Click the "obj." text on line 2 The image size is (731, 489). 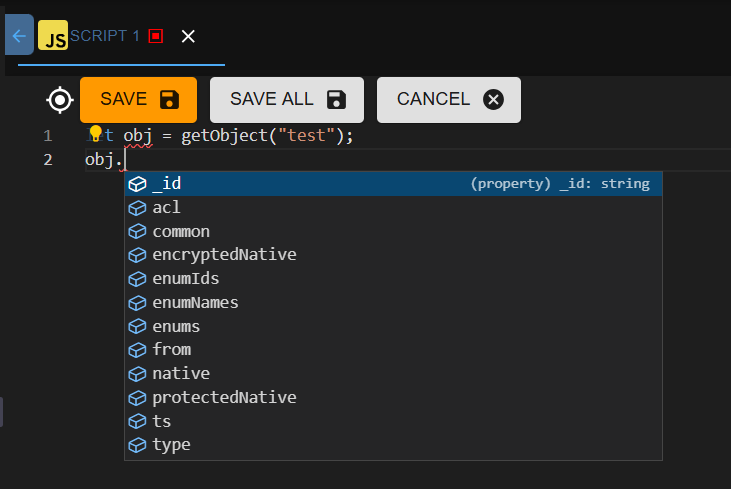[x=103, y=160]
